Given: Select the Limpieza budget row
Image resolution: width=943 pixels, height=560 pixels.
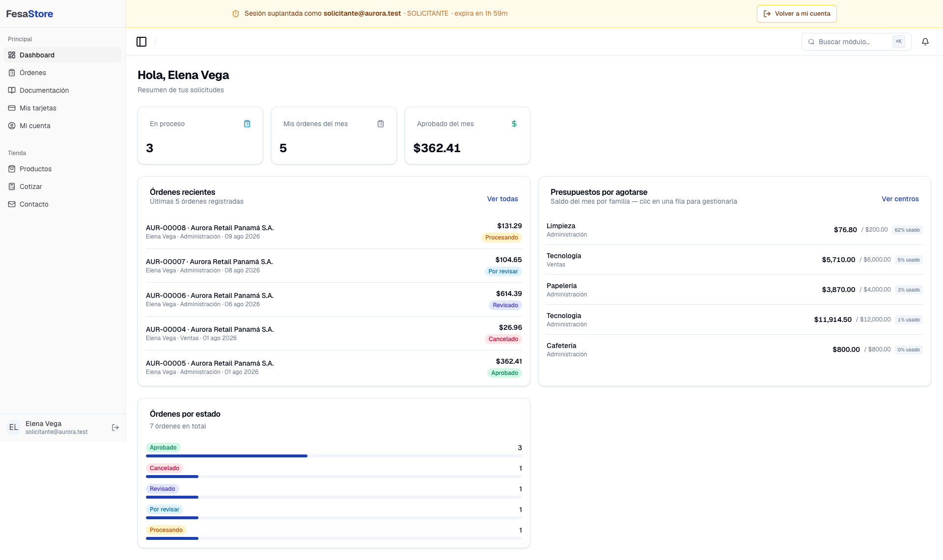Looking at the screenshot, I should 735,230.
